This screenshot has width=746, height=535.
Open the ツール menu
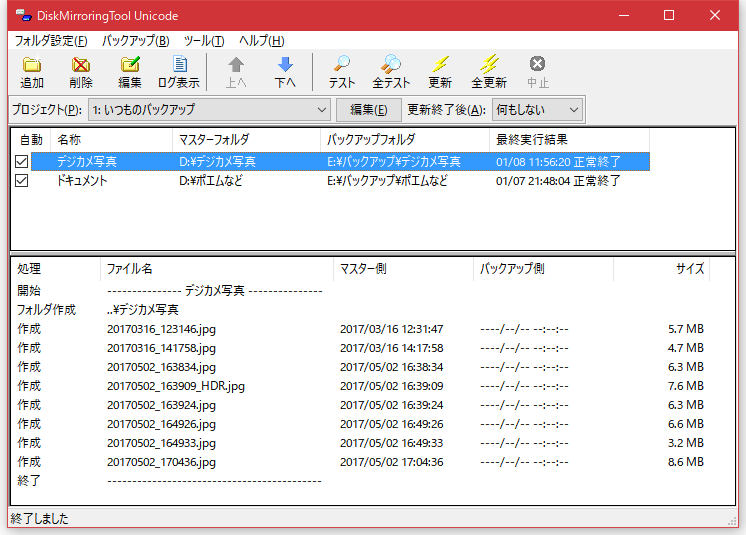(x=204, y=41)
